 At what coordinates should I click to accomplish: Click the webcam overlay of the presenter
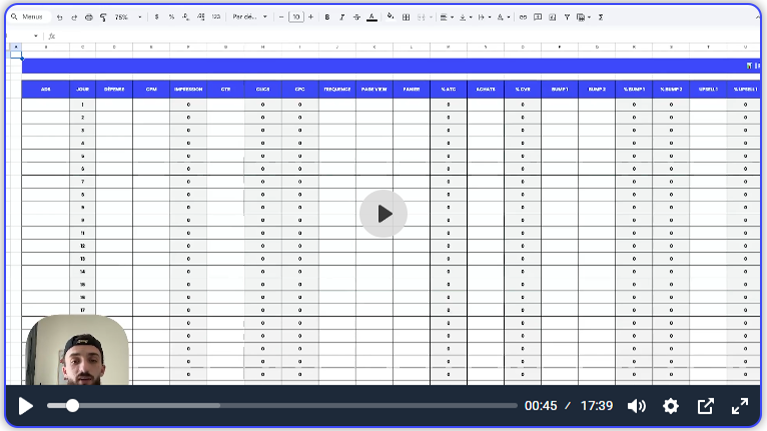(77, 350)
